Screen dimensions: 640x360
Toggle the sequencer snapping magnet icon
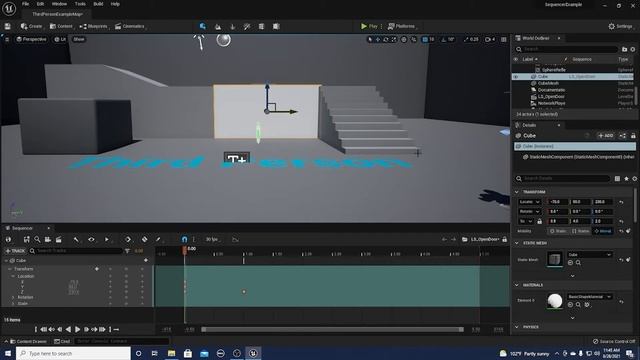tap(184, 239)
